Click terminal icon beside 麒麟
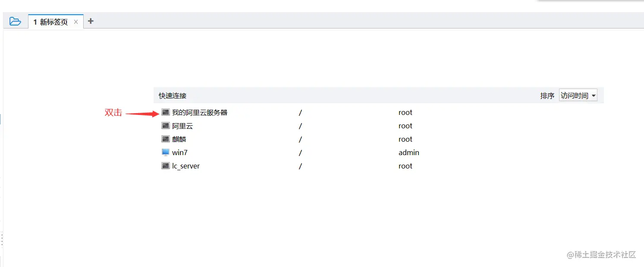The width and height of the screenshot is (644, 267). tap(166, 139)
